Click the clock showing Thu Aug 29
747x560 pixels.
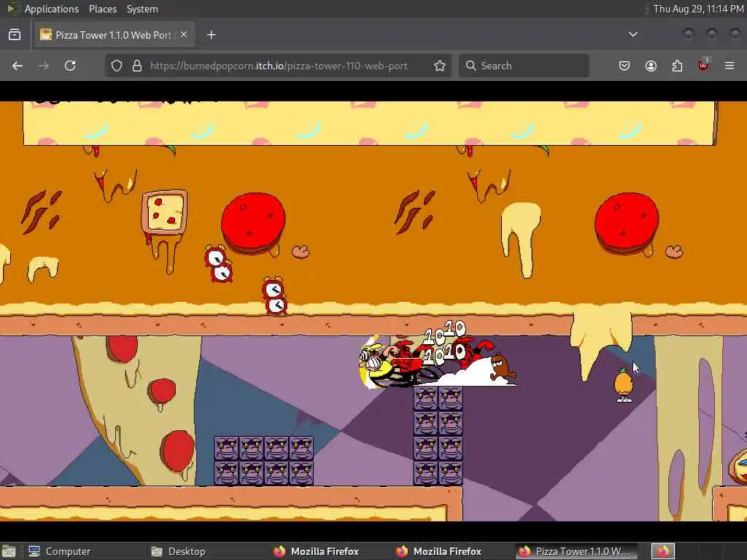tap(698, 9)
